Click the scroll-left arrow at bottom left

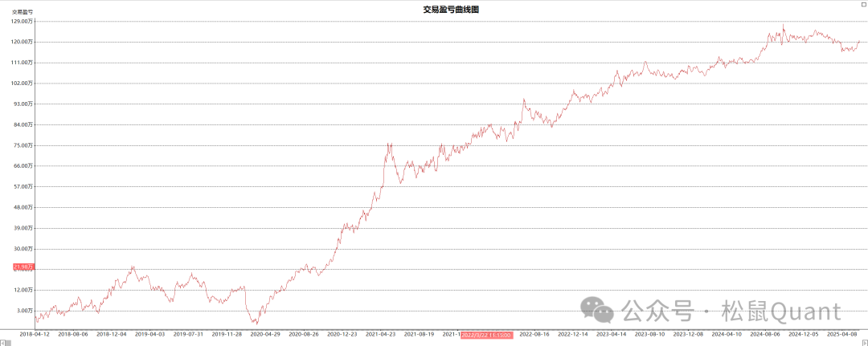point(3,341)
